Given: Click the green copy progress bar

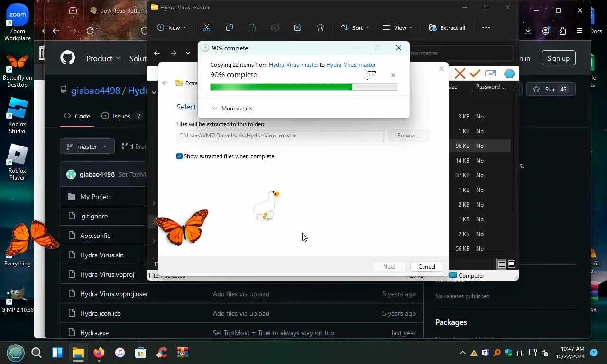Looking at the screenshot, I should click(303, 87).
